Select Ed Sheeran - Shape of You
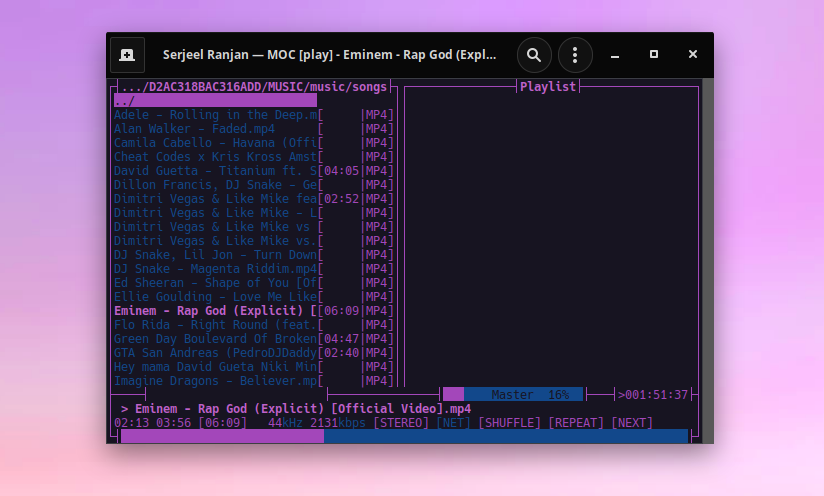824x496 pixels. (x=254, y=283)
